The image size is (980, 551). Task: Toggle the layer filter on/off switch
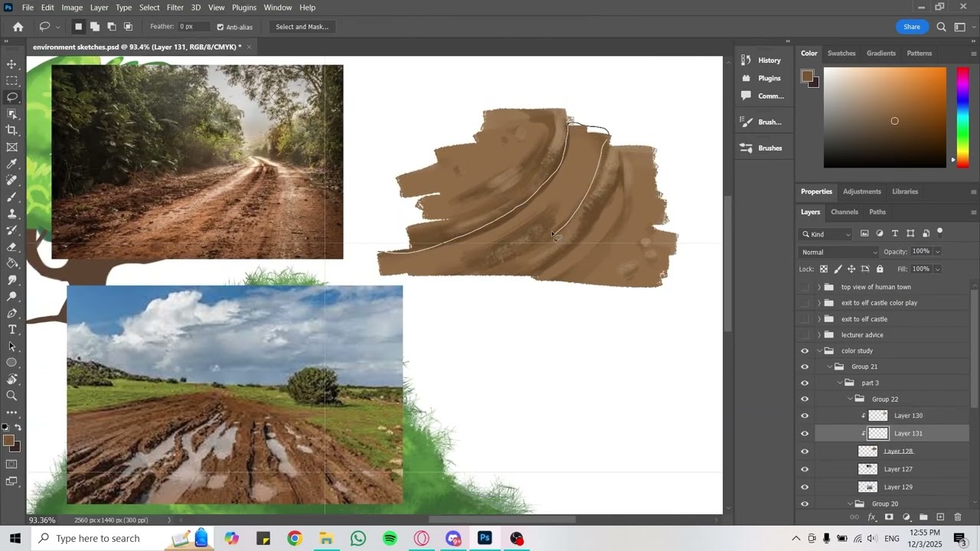940,233
